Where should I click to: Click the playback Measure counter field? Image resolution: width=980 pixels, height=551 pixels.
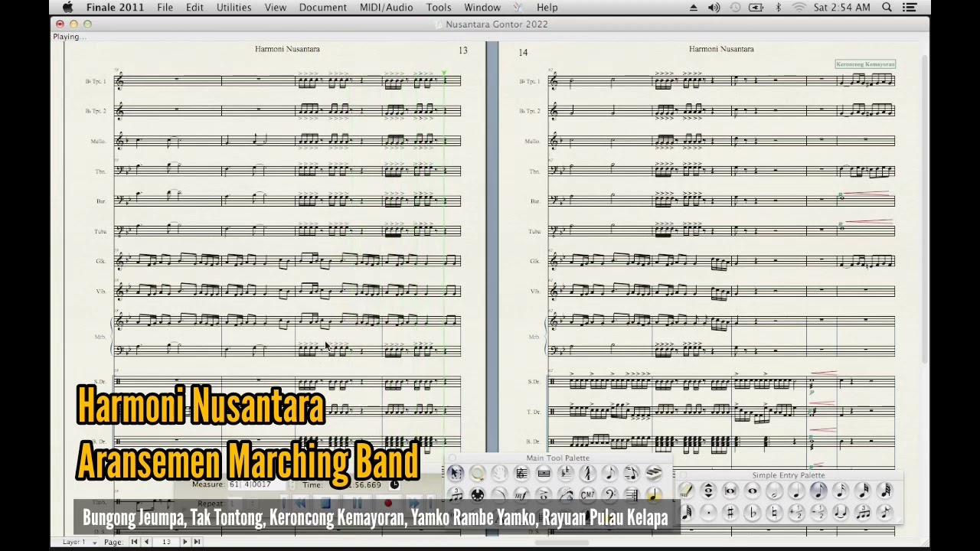click(256, 484)
